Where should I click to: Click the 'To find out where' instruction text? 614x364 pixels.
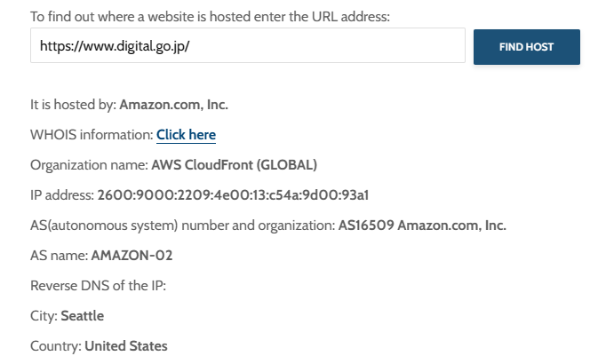[210, 17]
